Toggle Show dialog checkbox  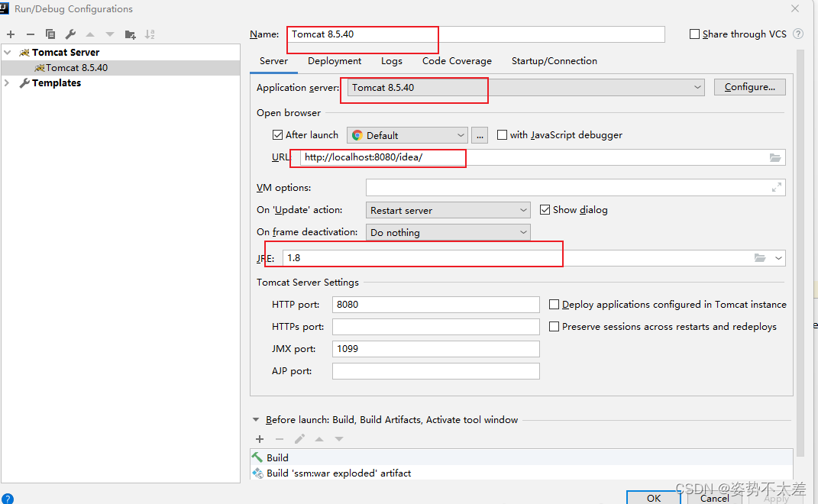click(x=545, y=210)
